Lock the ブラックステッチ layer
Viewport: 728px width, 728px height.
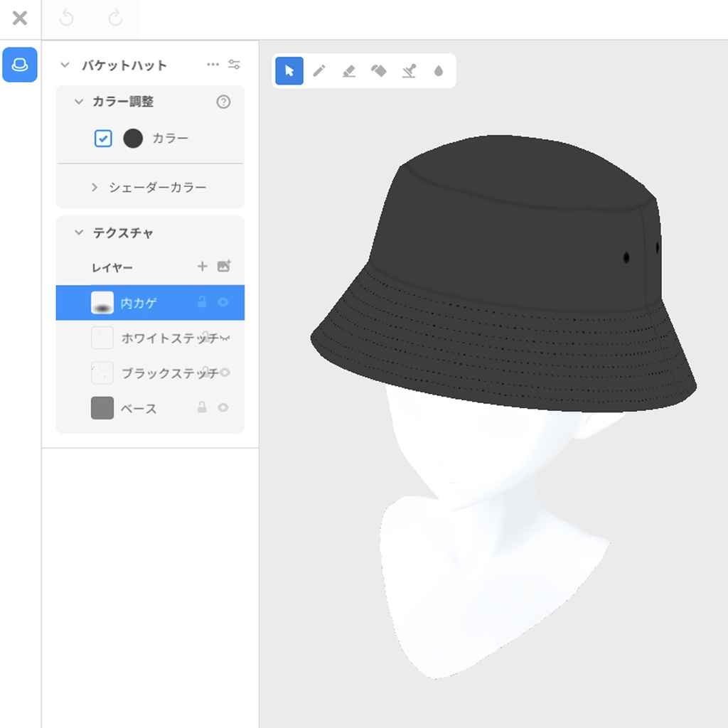(x=205, y=372)
